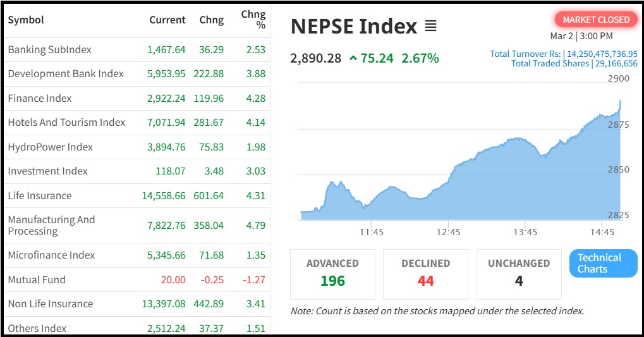
Task: Open the NEPSE Index hamburger menu icon
Action: click(x=430, y=27)
